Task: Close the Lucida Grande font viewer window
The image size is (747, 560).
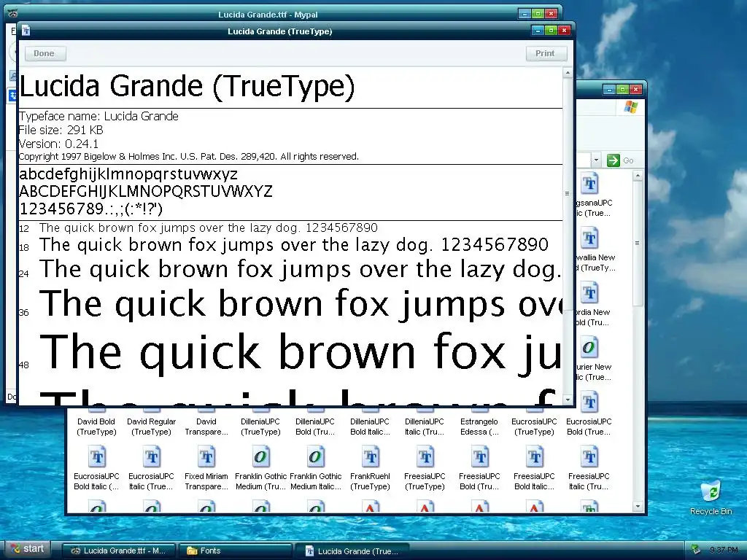Action: (564, 31)
